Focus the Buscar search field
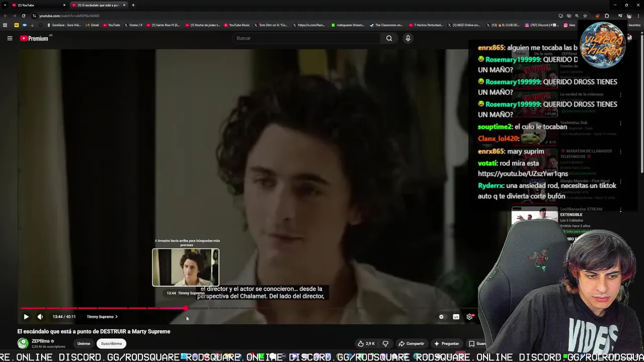 point(307,38)
